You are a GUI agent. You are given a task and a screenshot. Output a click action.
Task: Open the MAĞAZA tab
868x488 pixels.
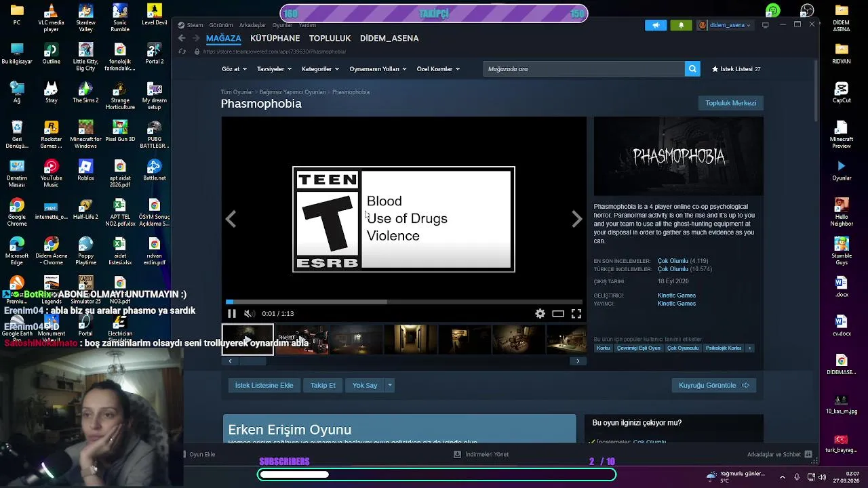(224, 39)
